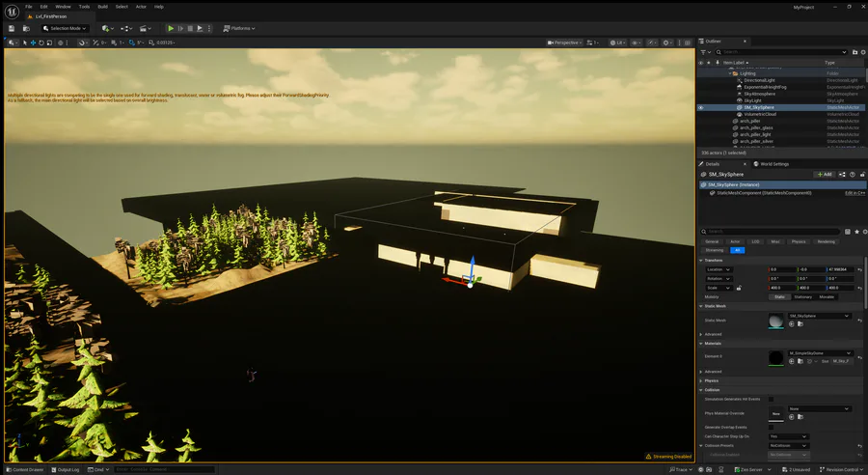Collapse the Lighting folder in Outliner
Viewport: 868px width, 475px height.
[730, 73]
